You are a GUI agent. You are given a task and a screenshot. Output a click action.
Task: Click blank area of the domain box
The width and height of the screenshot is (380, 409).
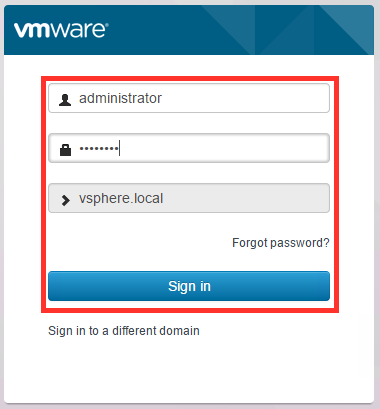click(246, 198)
